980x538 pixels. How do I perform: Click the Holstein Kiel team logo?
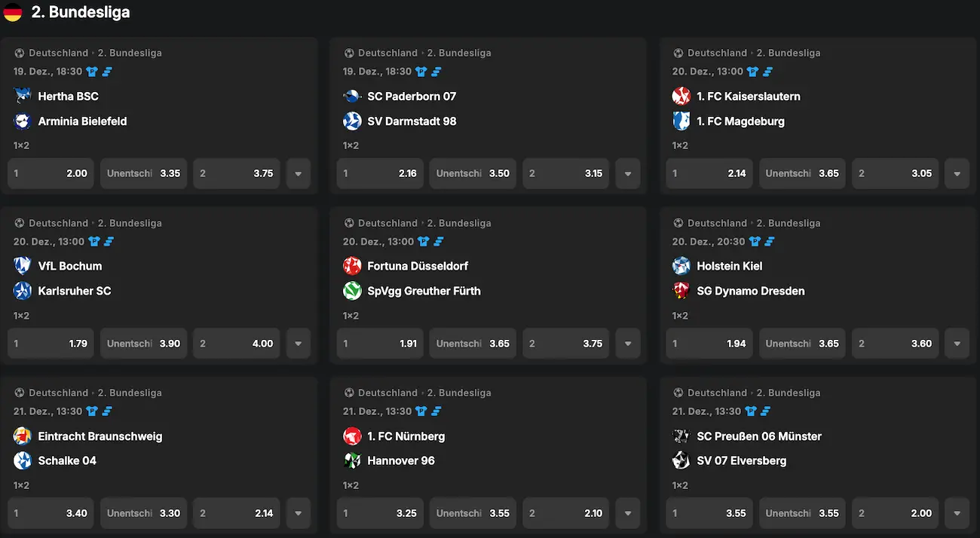(x=681, y=266)
